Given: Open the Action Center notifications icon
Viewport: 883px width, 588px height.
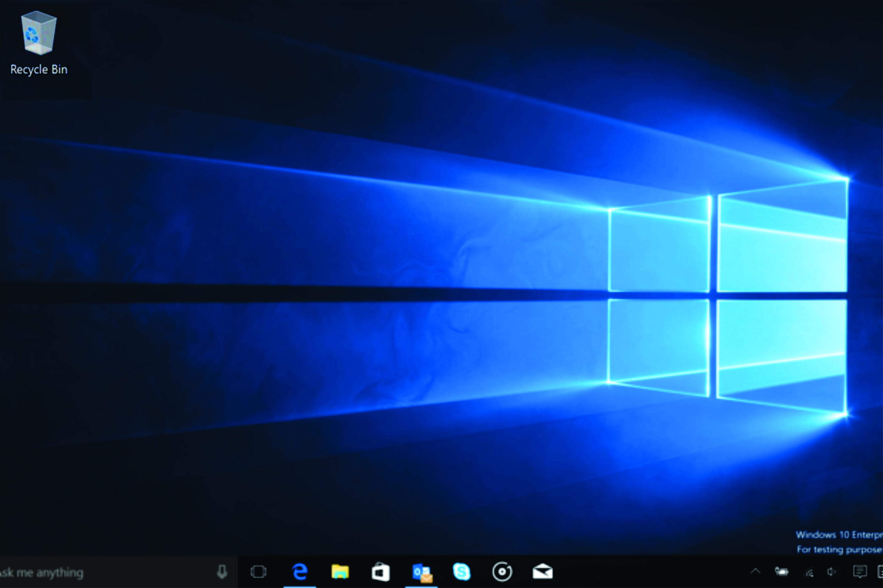Looking at the screenshot, I should pos(859,572).
